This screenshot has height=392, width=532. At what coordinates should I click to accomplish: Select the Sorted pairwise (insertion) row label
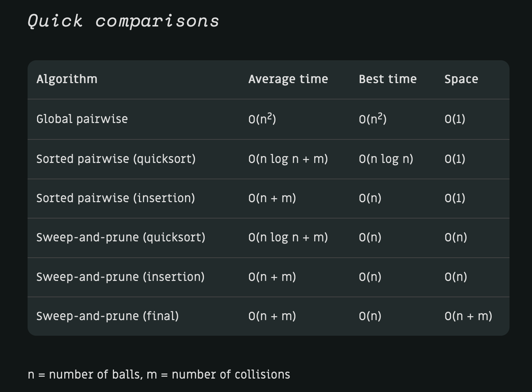point(115,198)
